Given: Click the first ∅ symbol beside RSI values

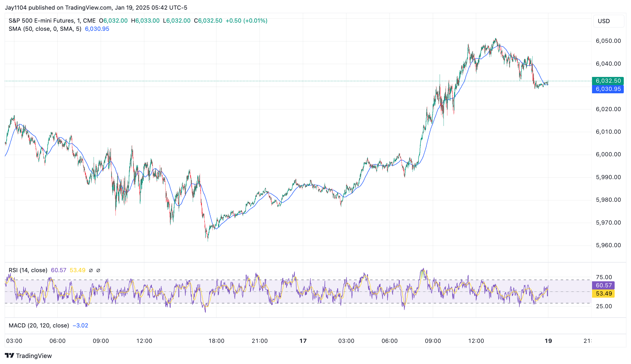Looking at the screenshot, I should 91,270.
